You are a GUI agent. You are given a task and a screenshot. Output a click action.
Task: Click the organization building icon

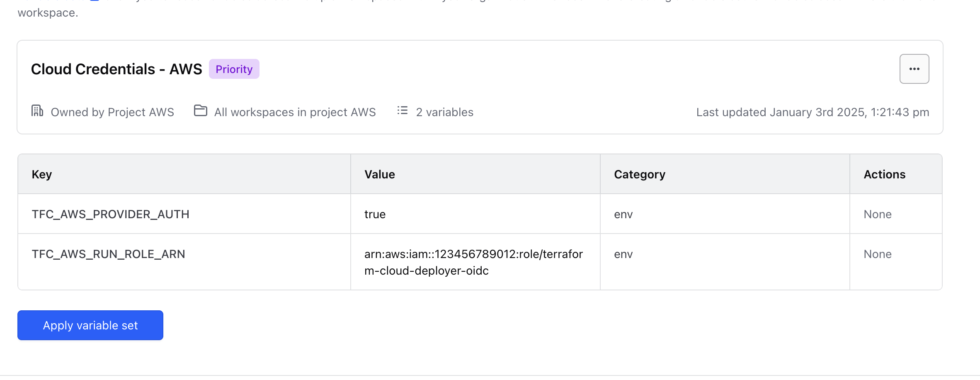(37, 111)
